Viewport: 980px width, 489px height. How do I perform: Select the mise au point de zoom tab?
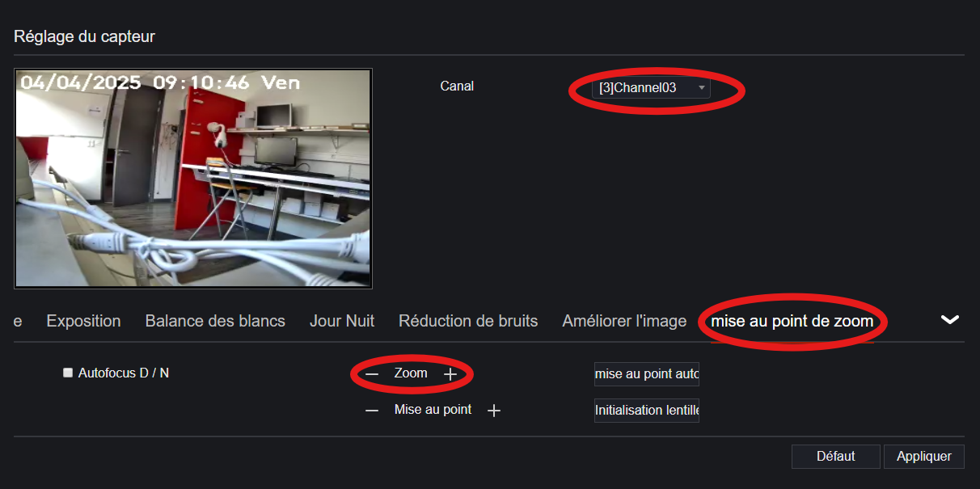792,321
